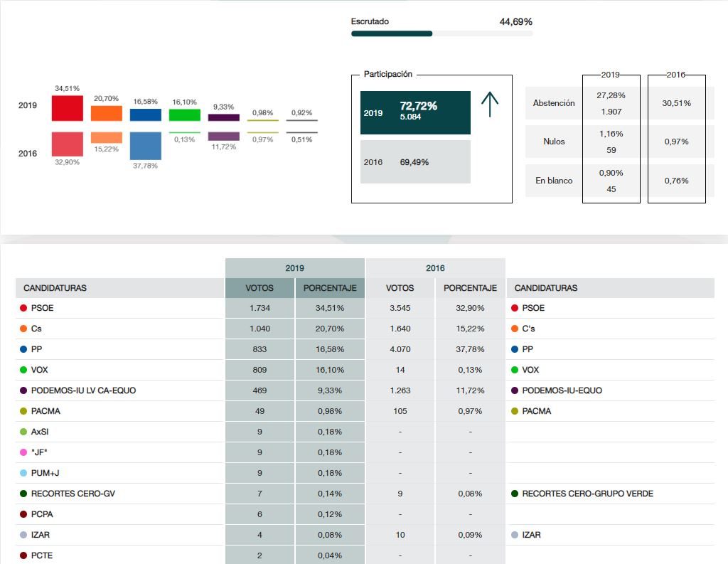Click the PODEMOS-IU LV CA-EQUO row label
Screen dimensions: 728x564
pos(83,390)
